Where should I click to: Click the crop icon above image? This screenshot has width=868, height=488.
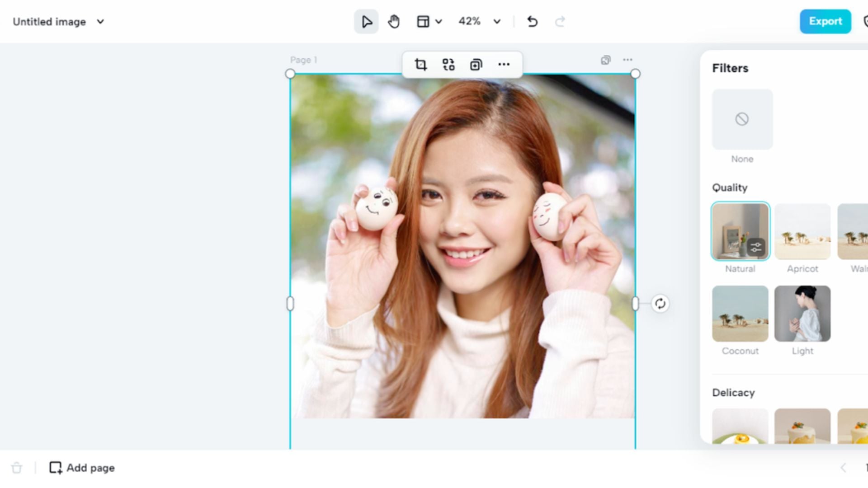pyautogui.click(x=420, y=65)
